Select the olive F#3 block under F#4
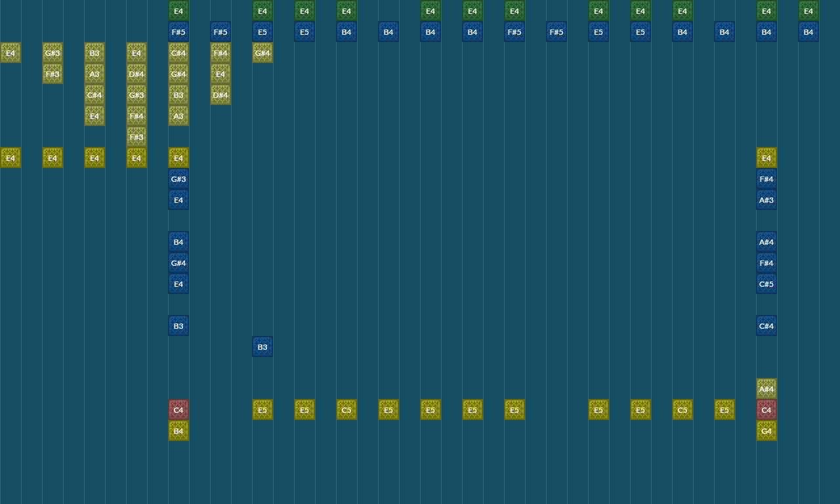 point(136,136)
